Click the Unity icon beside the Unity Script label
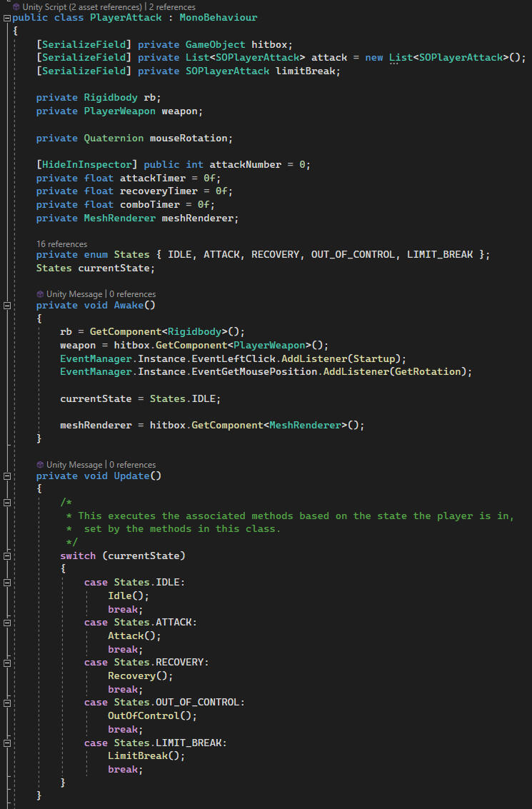Image resolution: width=532 pixels, height=809 pixels. [16, 6]
